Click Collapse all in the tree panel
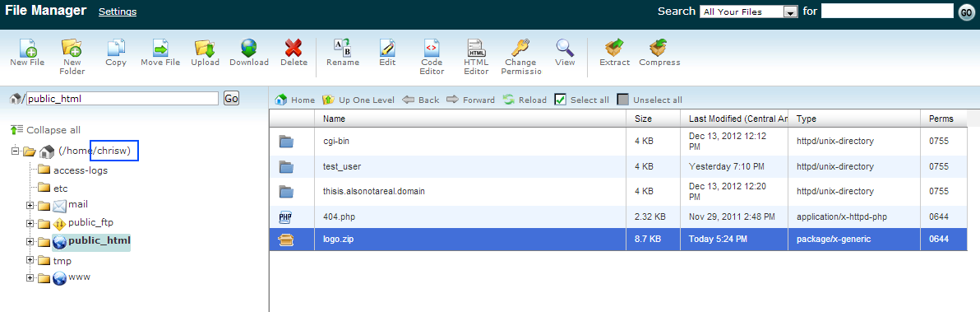Screen dimensions: 980x312 pyautogui.click(x=45, y=130)
